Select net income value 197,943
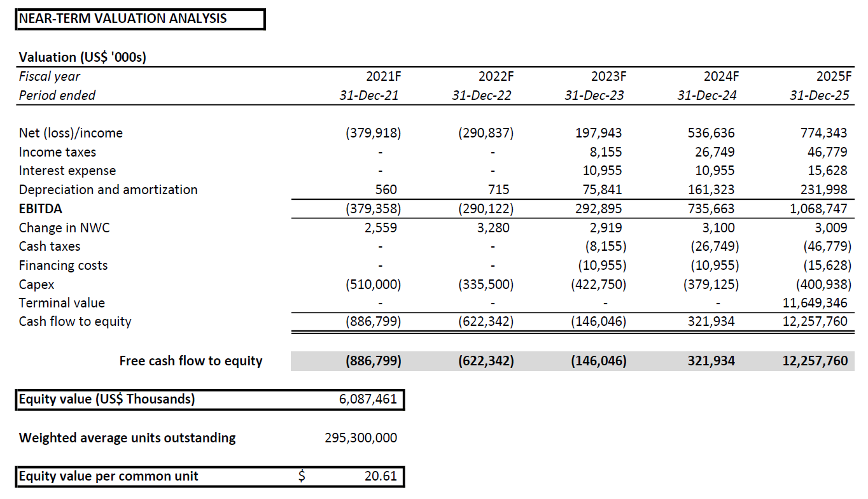Image resolution: width=868 pixels, height=499 pixels. click(598, 133)
